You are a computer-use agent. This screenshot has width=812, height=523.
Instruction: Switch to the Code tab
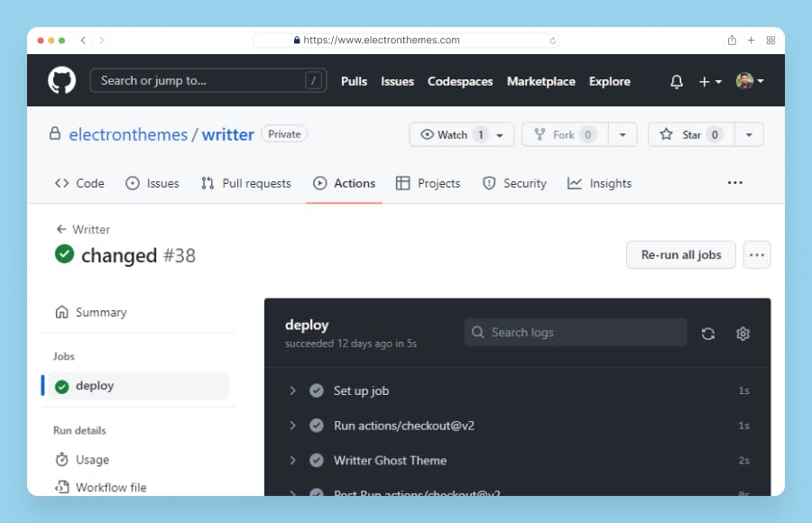pos(79,183)
